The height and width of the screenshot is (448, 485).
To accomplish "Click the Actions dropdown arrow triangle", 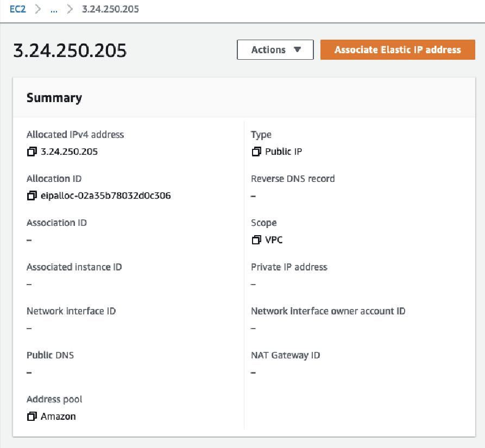I will coord(297,49).
